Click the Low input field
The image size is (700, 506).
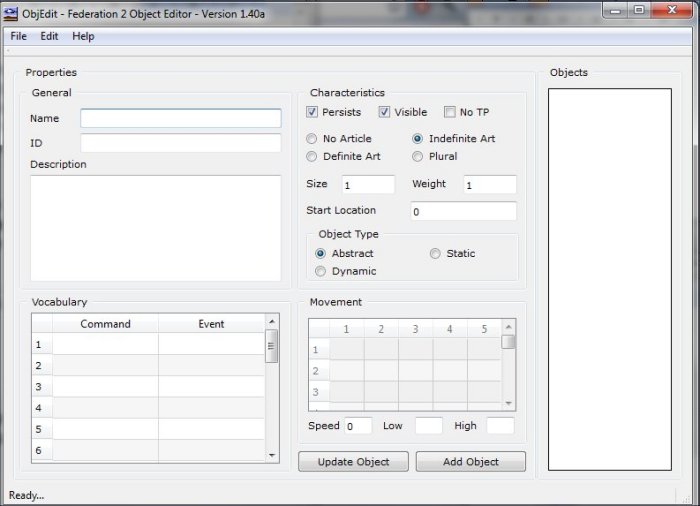(429, 426)
